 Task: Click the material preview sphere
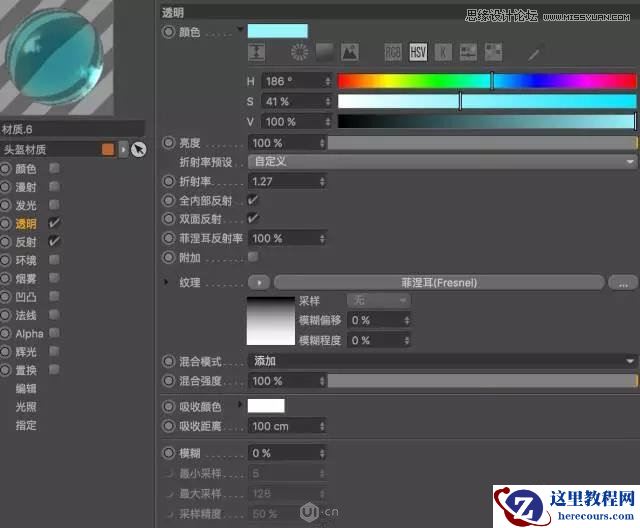(x=56, y=56)
